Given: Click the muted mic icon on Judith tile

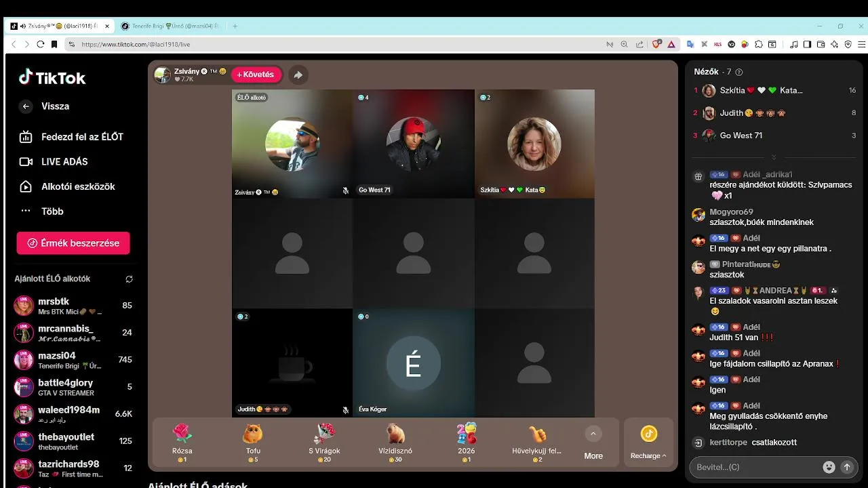Looking at the screenshot, I should click(345, 409).
